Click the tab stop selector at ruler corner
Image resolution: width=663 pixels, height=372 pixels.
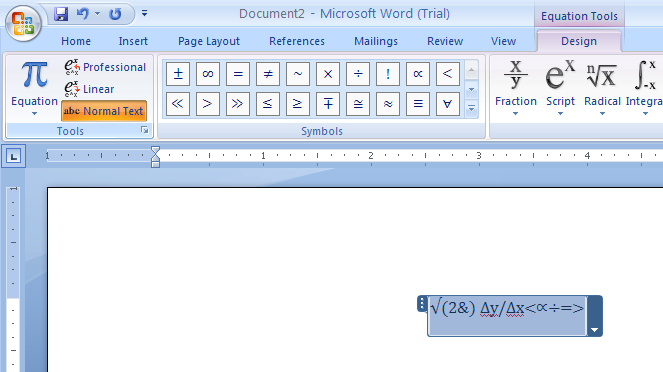coord(14,156)
